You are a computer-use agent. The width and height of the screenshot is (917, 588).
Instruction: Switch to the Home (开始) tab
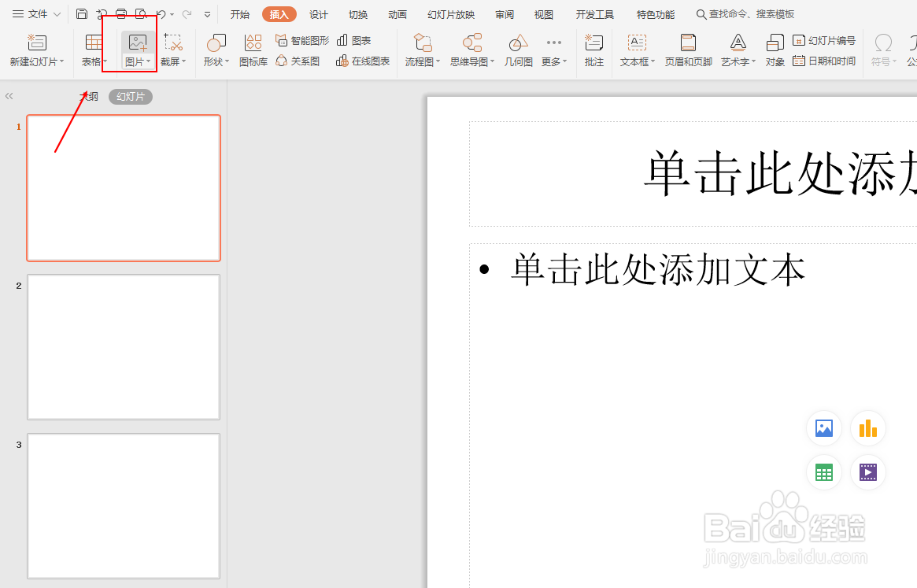pyautogui.click(x=240, y=14)
